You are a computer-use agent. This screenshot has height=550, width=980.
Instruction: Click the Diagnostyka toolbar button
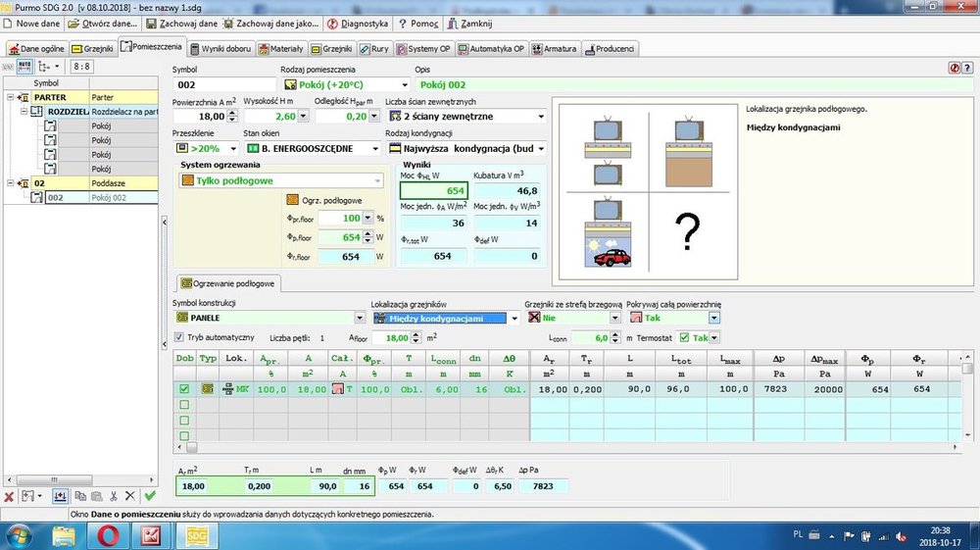click(357, 23)
